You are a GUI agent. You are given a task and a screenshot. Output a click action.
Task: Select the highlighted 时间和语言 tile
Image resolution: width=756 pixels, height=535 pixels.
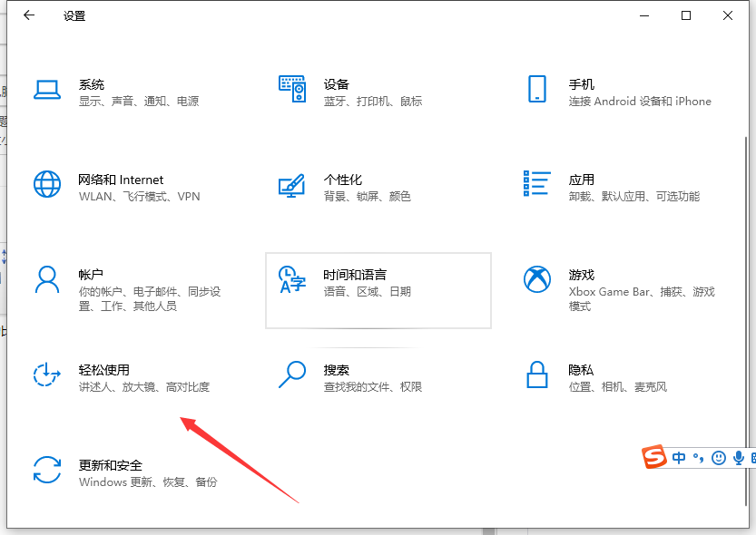378,290
